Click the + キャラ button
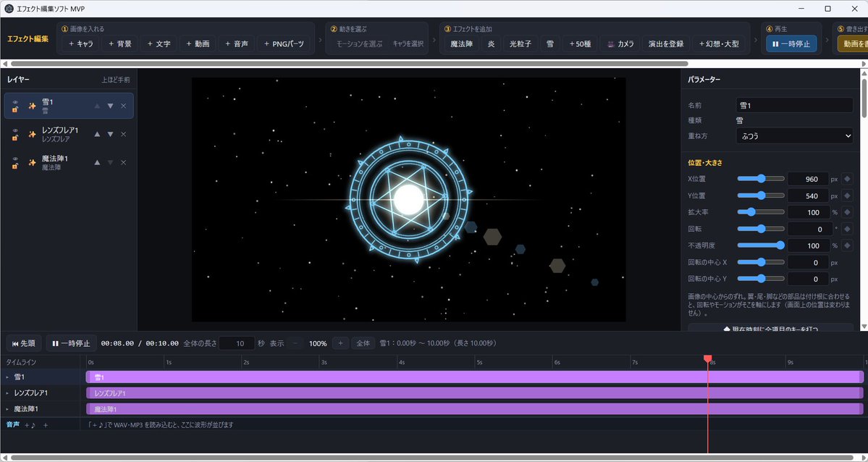Screen dimensions: 868x462 tap(81, 43)
